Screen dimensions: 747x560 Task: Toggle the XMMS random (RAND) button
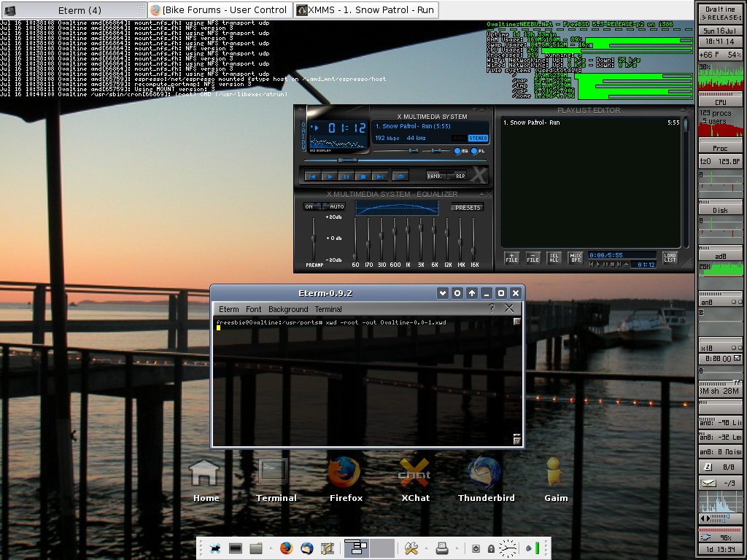coord(435,176)
